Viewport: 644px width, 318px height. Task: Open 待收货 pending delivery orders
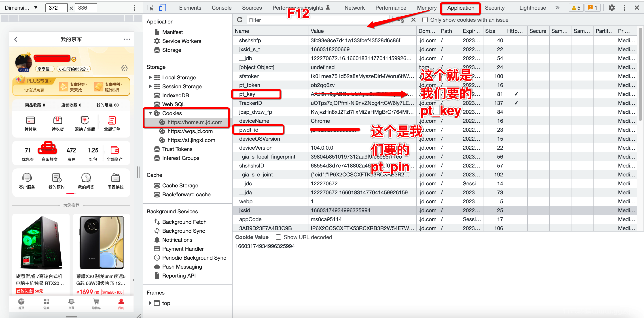57,123
